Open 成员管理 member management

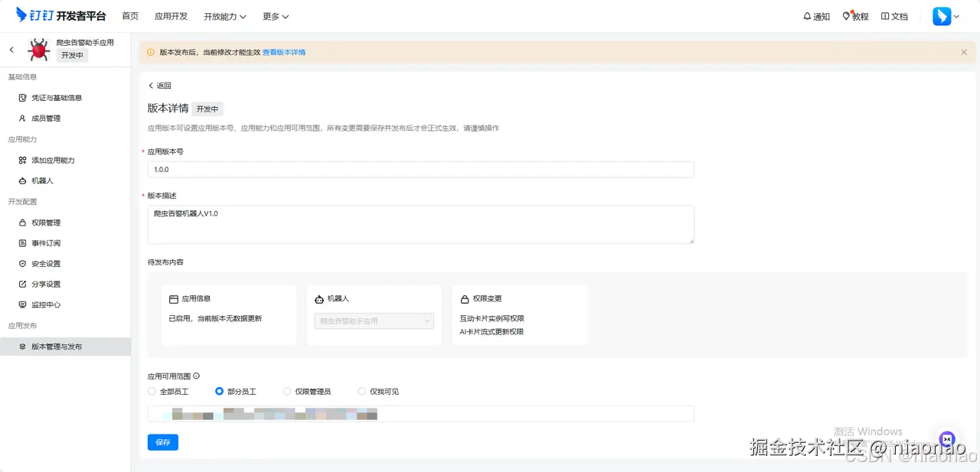point(46,118)
